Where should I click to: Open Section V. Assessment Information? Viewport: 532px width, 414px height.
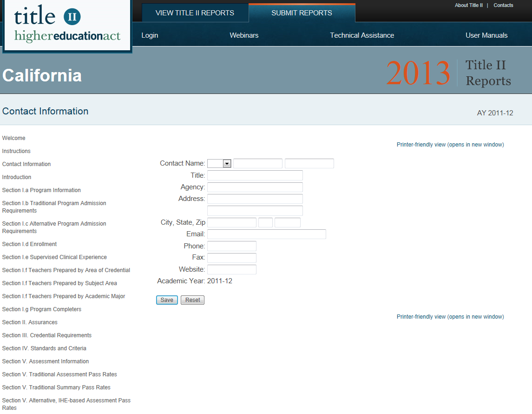pyautogui.click(x=46, y=361)
